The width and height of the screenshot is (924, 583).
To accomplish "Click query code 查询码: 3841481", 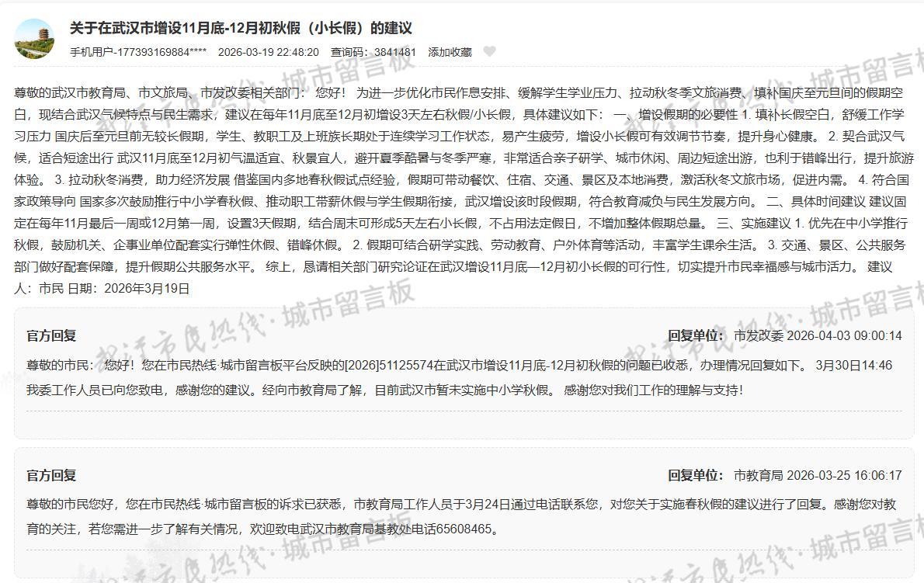I will pyautogui.click(x=373, y=53).
